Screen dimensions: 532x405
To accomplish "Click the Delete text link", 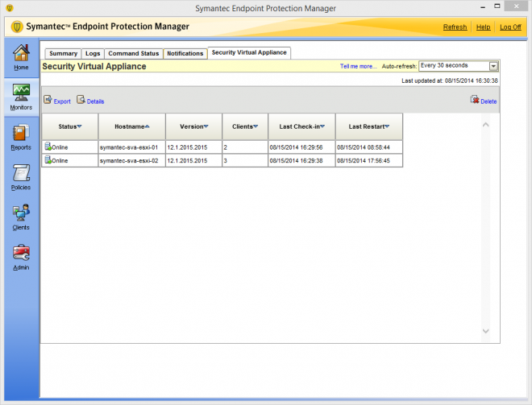I will [488, 101].
